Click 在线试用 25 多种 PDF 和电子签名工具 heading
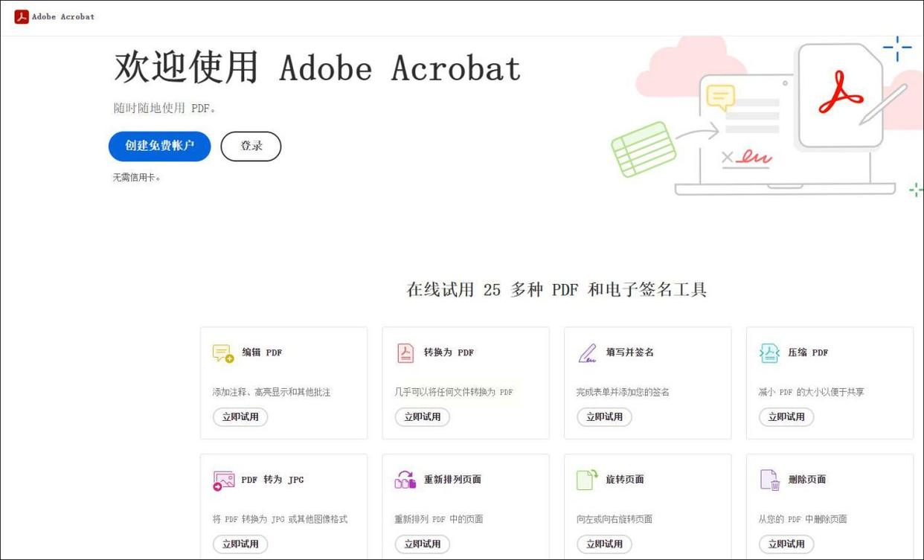This screenshot has width=924, height=560. pyautogui.click(x=556, y=290)
